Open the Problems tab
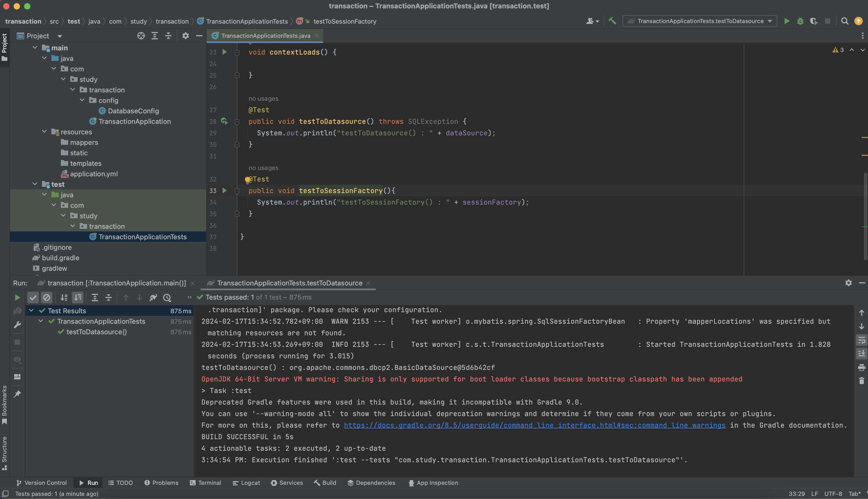Image resolution: width=868 pixels, height=499 pixels. click(161, 482)
